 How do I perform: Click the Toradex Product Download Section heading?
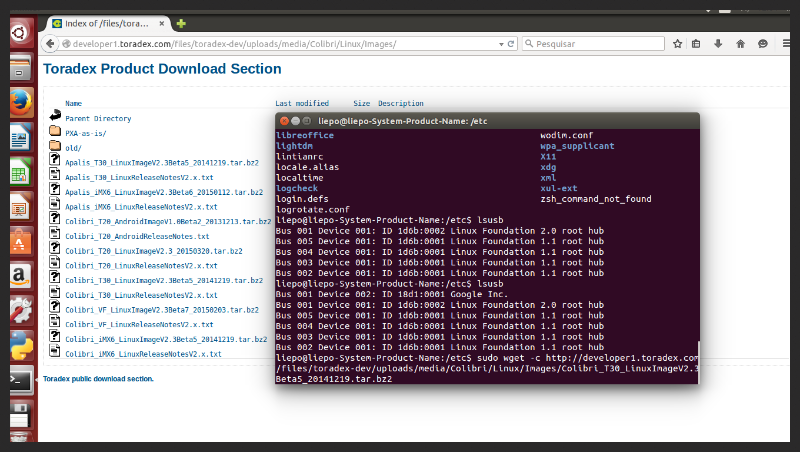[x=162, y=69]
